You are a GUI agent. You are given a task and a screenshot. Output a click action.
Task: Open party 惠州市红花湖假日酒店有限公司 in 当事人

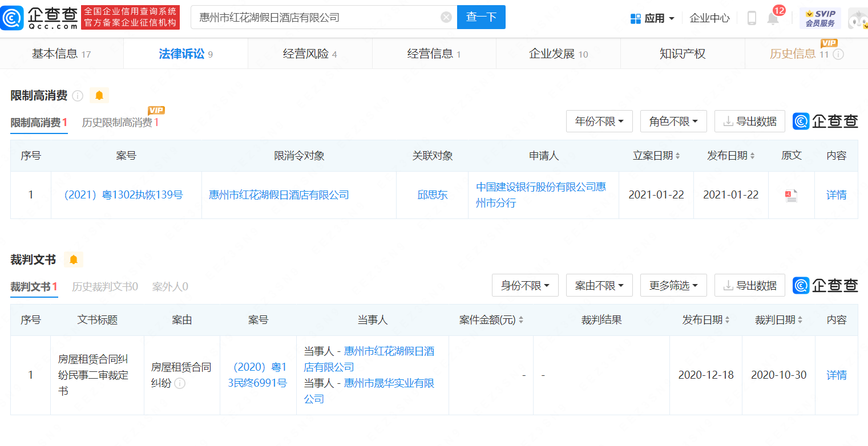[369, 359]
